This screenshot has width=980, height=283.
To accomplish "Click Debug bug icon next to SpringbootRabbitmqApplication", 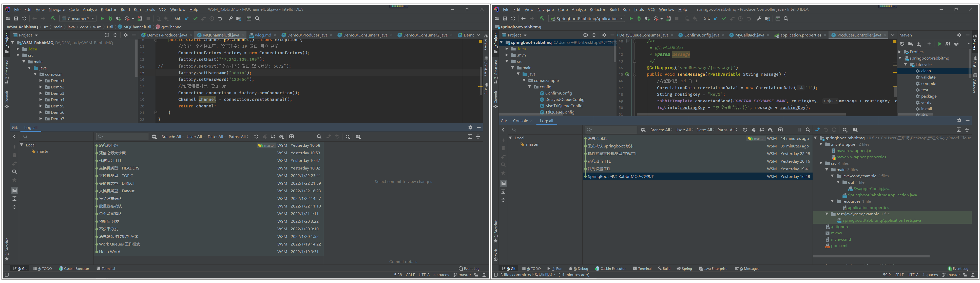I will pyautogui.click(x=639, y=19).
